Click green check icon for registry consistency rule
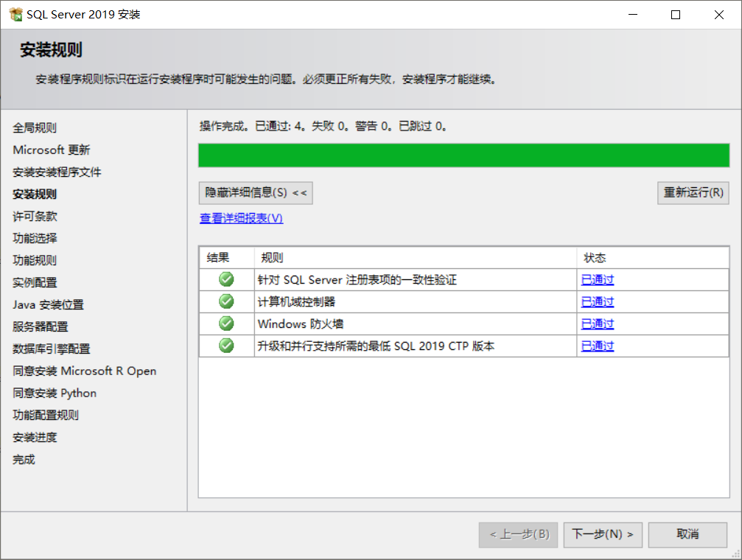This screenshot has height=560, width=742. tap(226, 279)
